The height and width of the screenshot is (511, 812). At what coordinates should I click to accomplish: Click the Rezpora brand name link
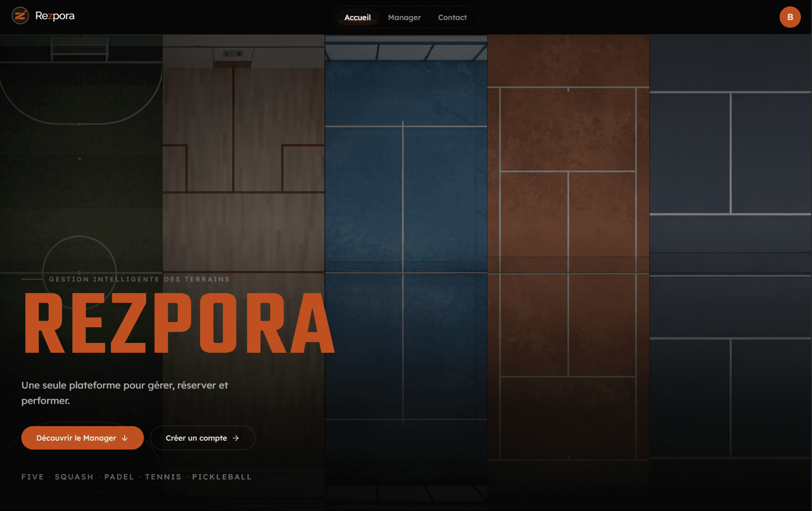[x=55, y=16]
